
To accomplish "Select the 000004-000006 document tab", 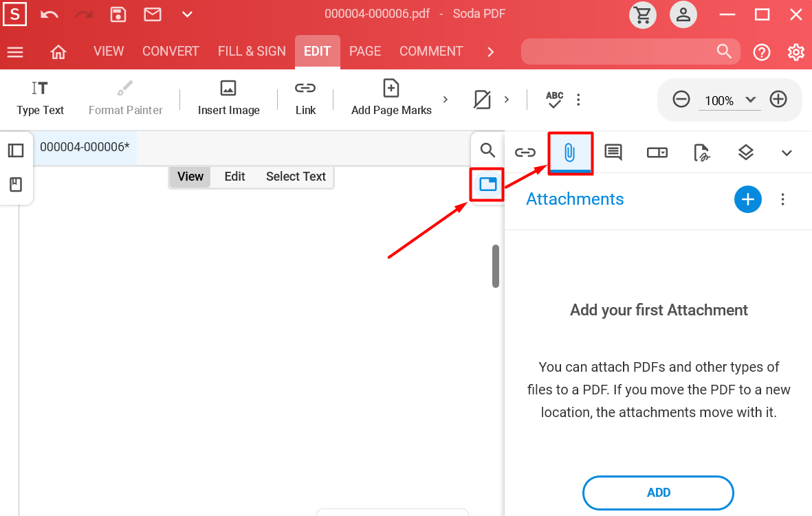I will pyautogui.click(x=85, y=147).
